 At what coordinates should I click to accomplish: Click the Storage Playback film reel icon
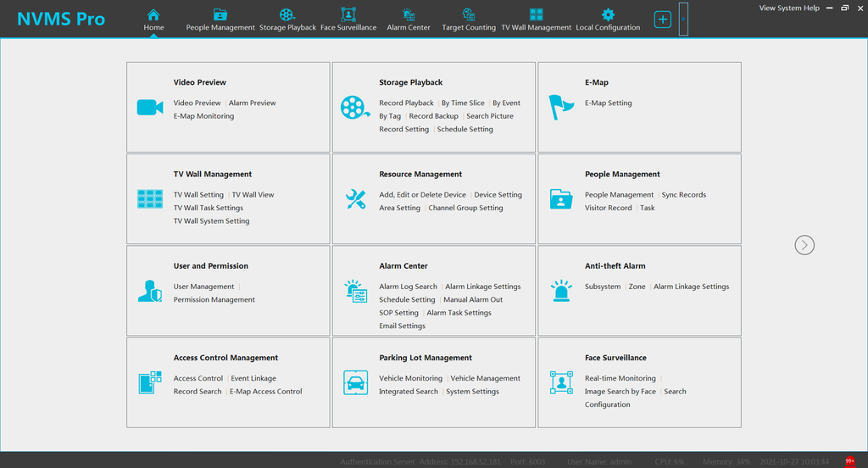pos(355,107)
